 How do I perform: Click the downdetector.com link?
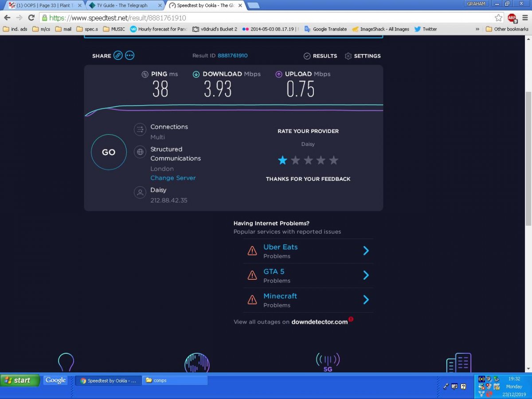coord(320,322)
